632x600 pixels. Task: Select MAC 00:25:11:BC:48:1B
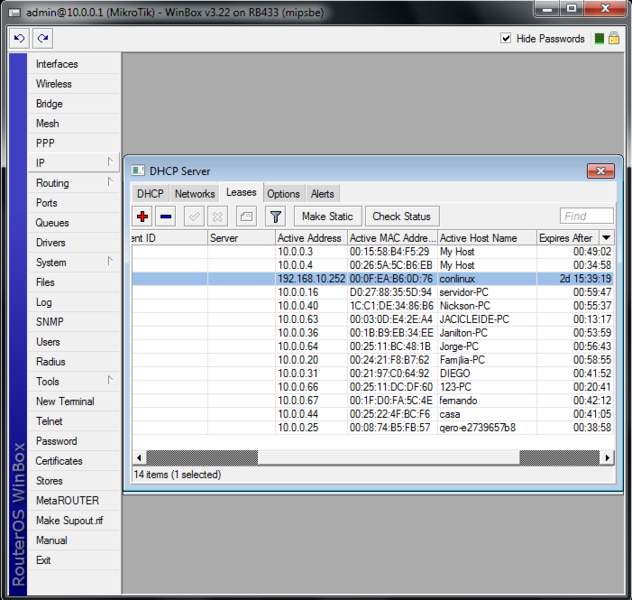tap(390, 347)
